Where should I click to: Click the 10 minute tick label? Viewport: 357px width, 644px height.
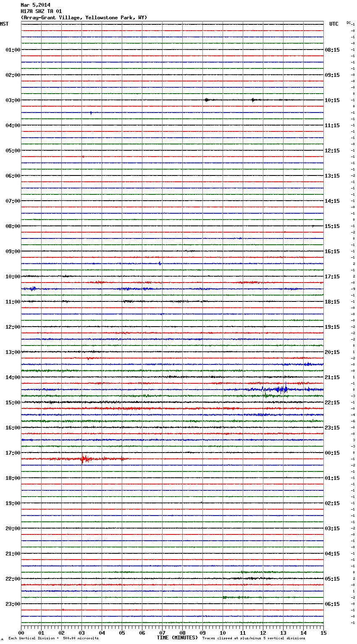(x=223, y=633)
